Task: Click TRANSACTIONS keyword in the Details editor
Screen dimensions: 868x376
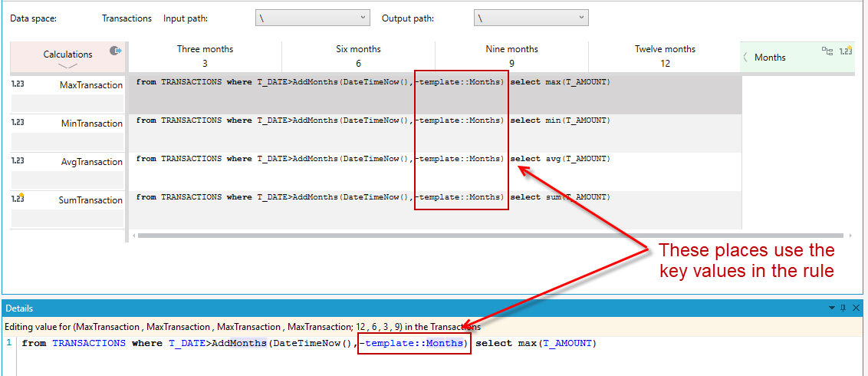Action: [x=89, y=343]
